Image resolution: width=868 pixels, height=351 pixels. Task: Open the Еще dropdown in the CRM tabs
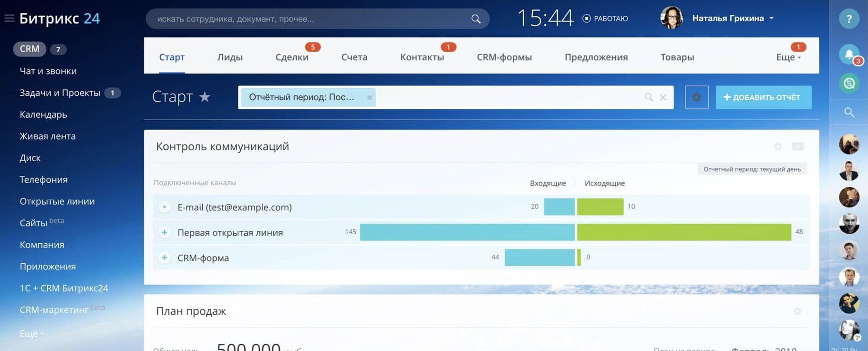(788, 57)
